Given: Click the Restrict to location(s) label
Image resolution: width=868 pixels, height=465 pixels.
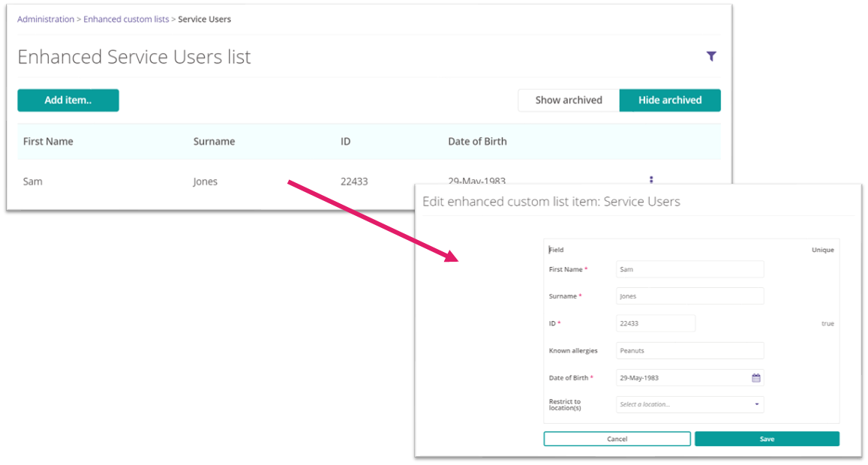Looking at the screenshot, I should (565, 405).
